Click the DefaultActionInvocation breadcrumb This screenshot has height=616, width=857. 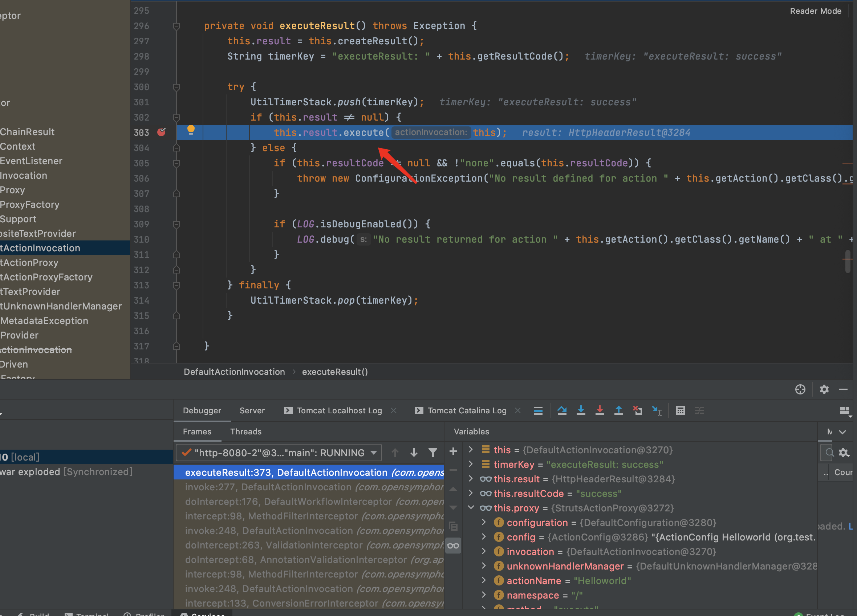coord(234,372)
